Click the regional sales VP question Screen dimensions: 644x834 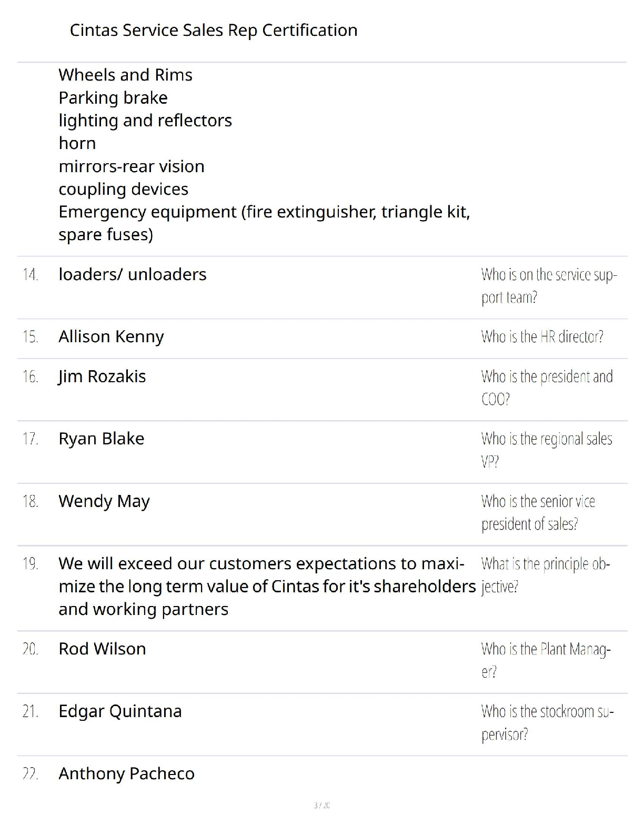pyautogui.click(x=547, y=450)
